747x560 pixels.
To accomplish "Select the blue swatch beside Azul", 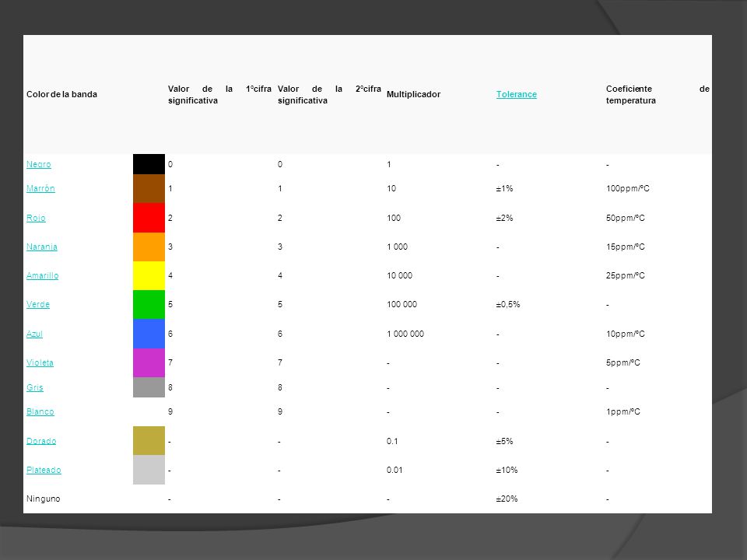I will click(x=149, y=334).
